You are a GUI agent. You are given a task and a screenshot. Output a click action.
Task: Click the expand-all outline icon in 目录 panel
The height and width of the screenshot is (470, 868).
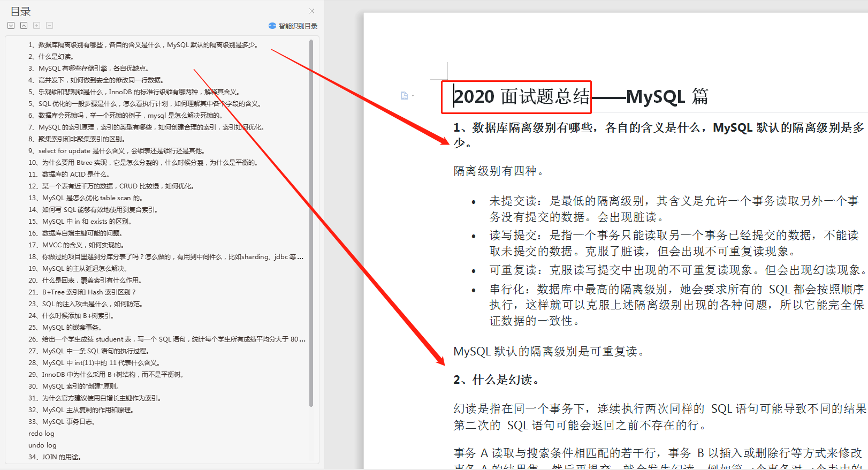tap(11, 26)
